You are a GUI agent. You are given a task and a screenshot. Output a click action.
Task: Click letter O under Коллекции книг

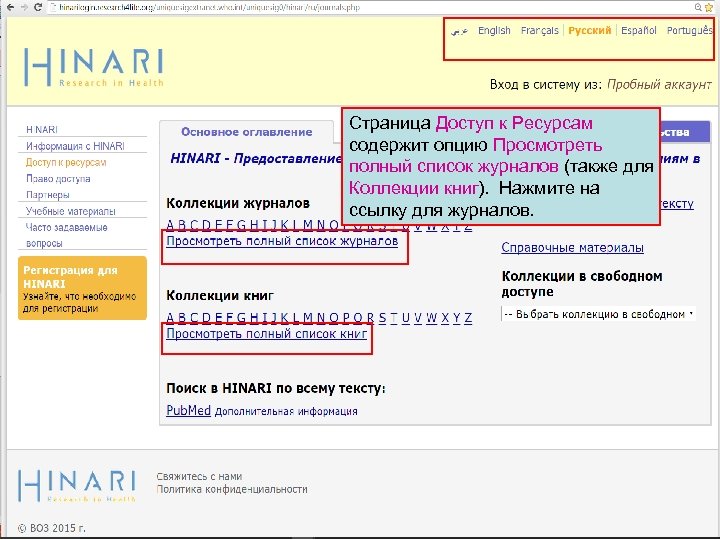[x=334, y=318]
